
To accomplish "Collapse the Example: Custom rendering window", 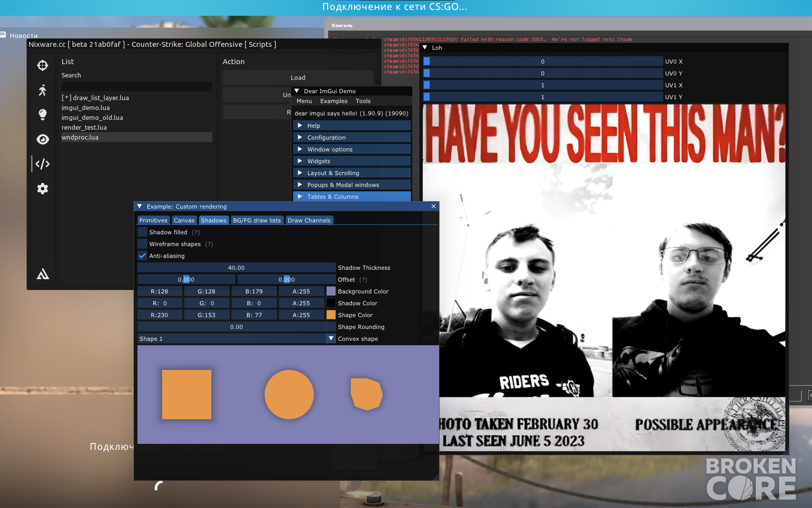I will pos(139,206).
